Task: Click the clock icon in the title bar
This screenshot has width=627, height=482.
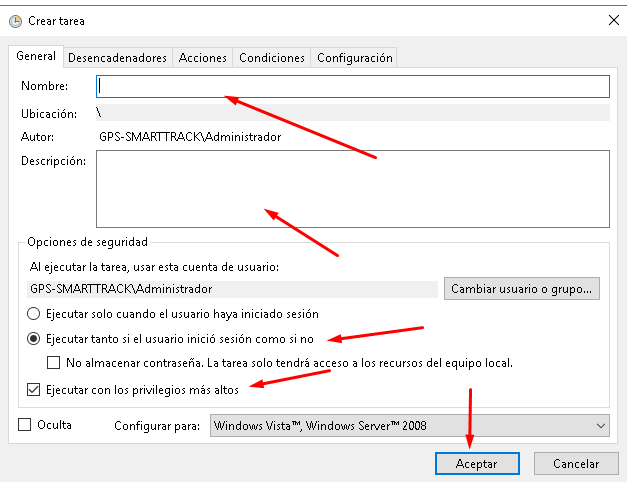Action: pos(15,20)
